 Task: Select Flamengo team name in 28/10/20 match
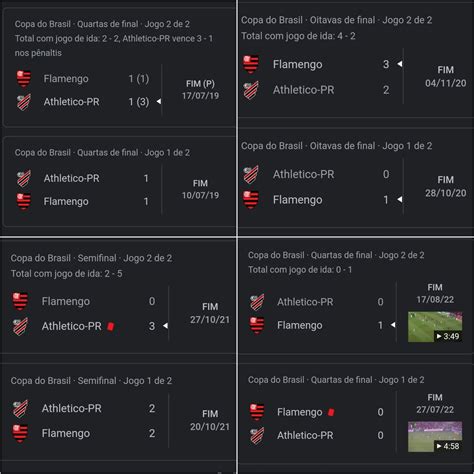click(x=297, y=200)
